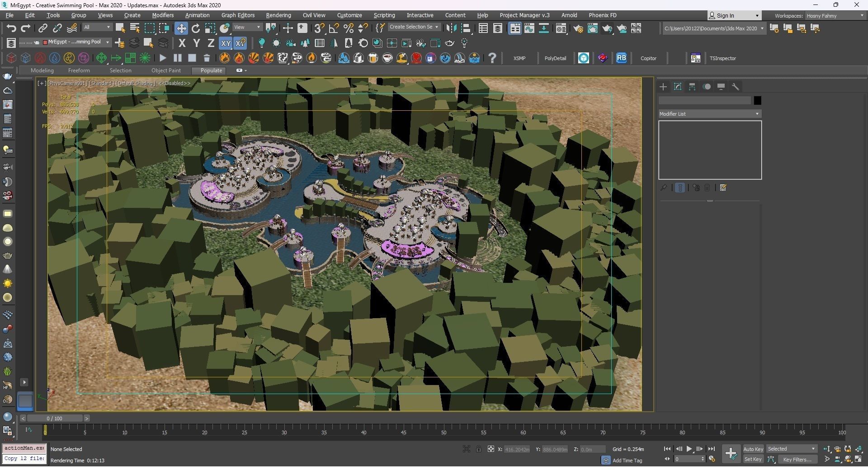The height and width of the screenshot is (470, 868).
Task: Click the Key Filters button
Action: (797, 459)
